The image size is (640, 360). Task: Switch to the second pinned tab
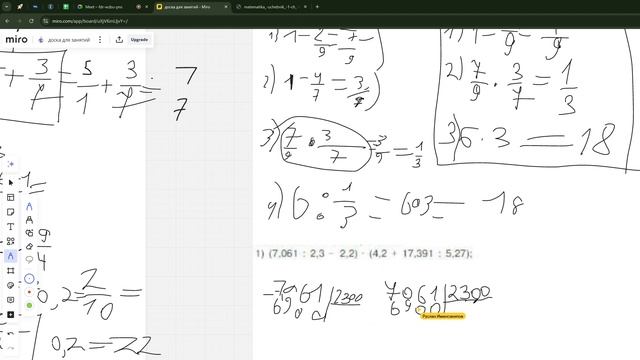(x=35, y=7)
